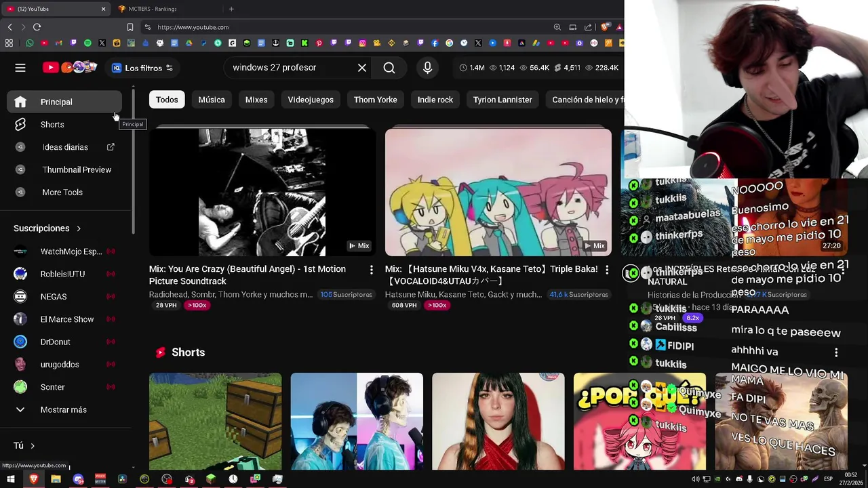The height and width of the screenshot is (488, 868).
Task: Start voice search with the microphone
Action: coord(427,68)
